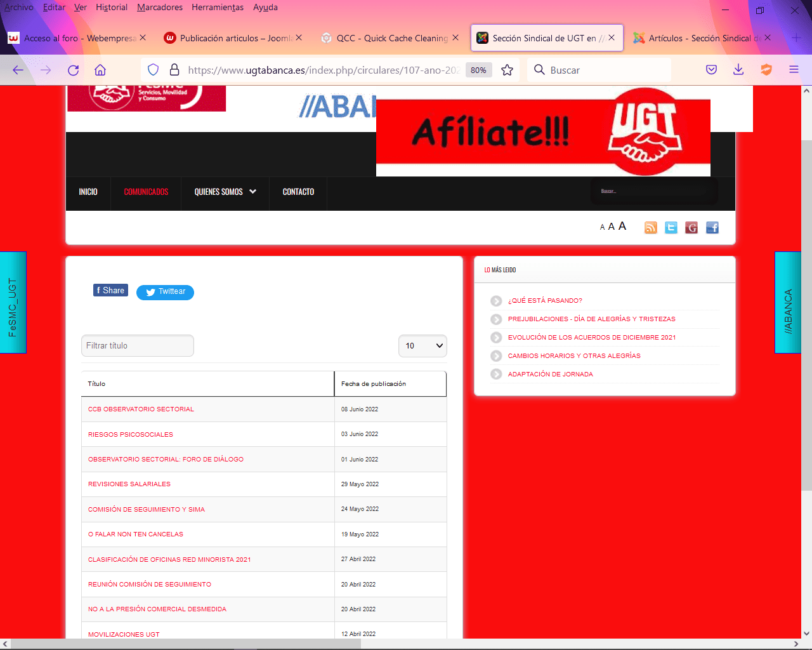Open the Archivo menu
812x650 pixels.
pyautogui.click(x=18, y=7)
